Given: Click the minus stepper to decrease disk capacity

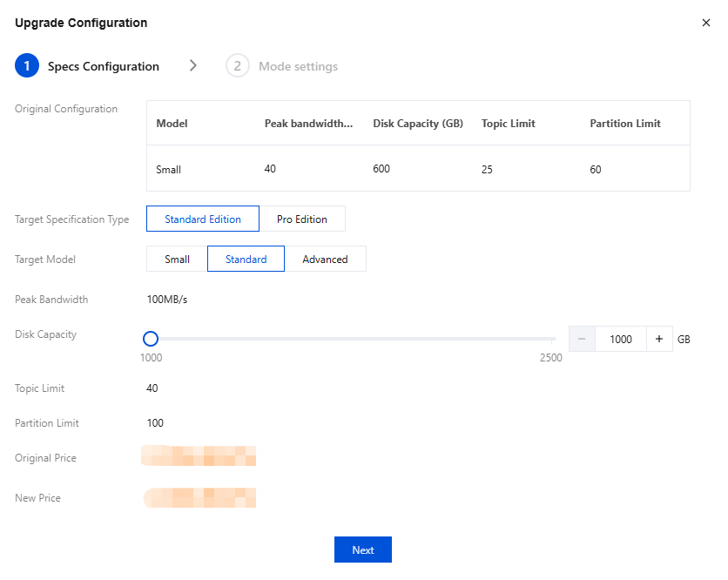Looking at the screenshot, I should 582,339.
